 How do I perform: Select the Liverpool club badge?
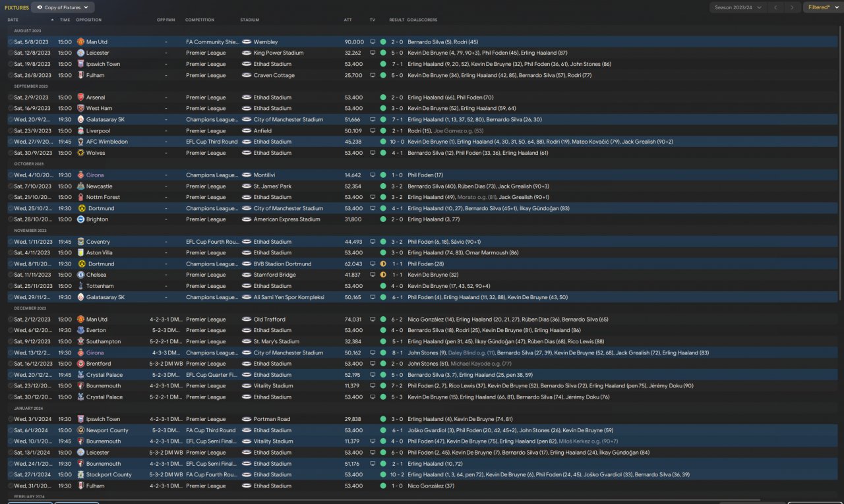[80, 131]
